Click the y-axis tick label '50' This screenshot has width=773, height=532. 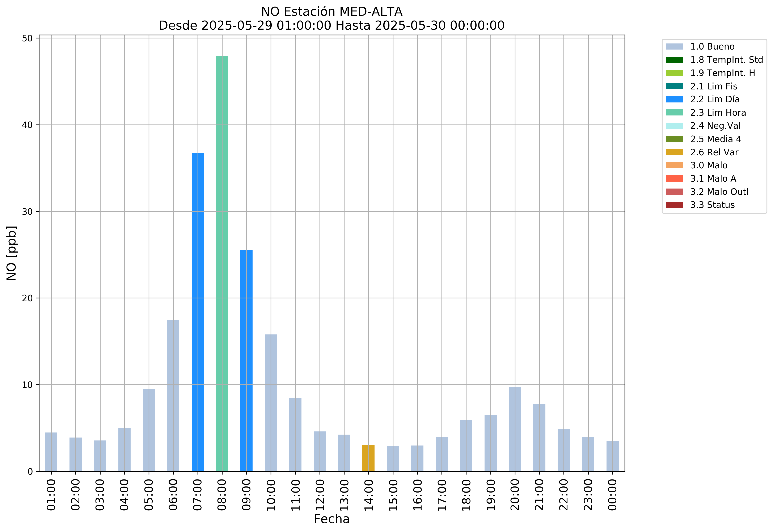tap(28, 38)
